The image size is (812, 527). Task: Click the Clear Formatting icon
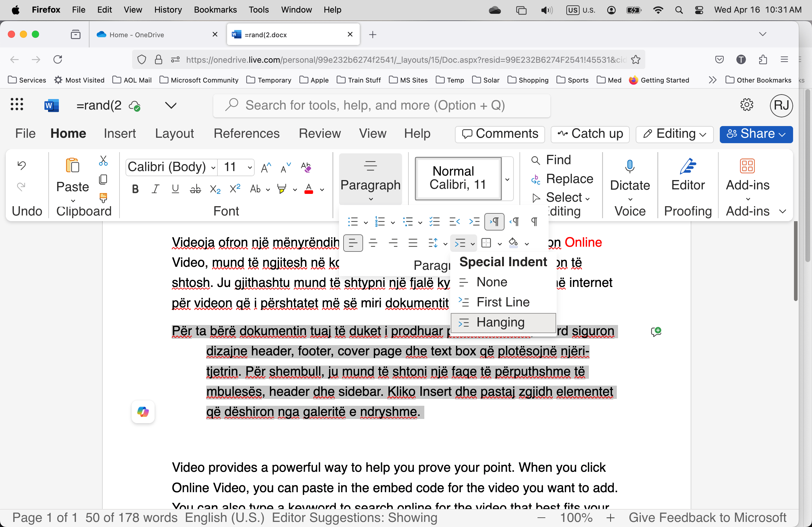click(x=306, y=167)
